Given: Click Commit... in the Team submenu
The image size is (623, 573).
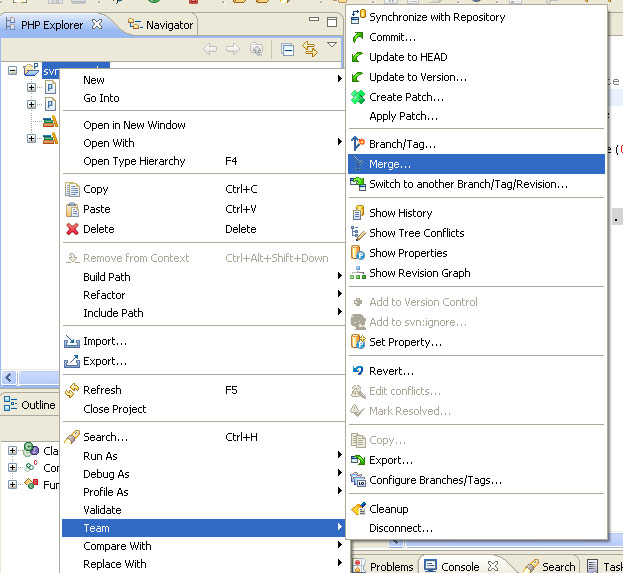Looking at the screenshot, I should 392,37.
